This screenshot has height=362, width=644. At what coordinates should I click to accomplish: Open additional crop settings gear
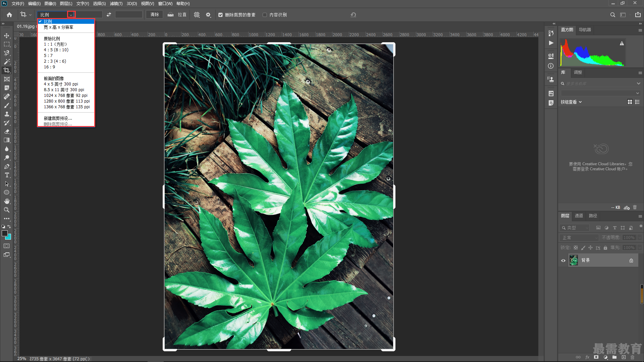(x=208, y=15)
